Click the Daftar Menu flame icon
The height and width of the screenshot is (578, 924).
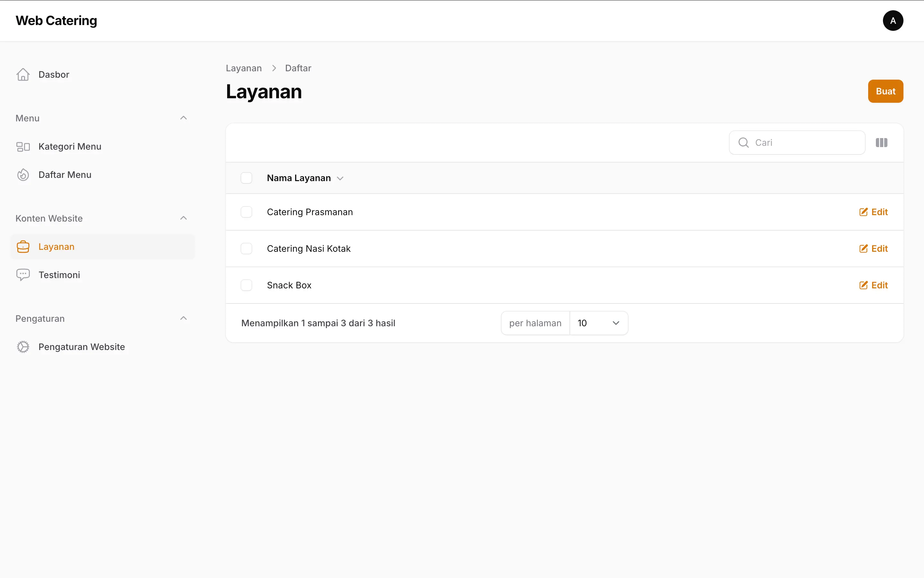(23, 175)
